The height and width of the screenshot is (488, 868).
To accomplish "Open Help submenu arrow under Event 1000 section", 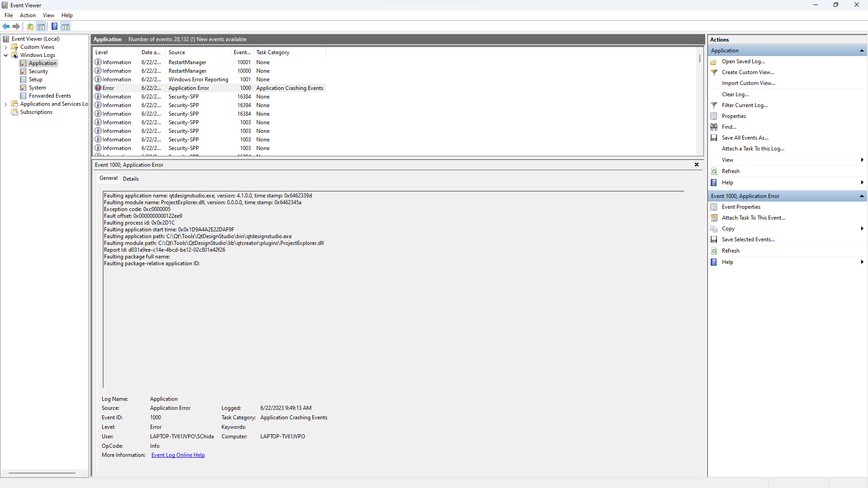I will pyautogui.click(x=862, y=262).
